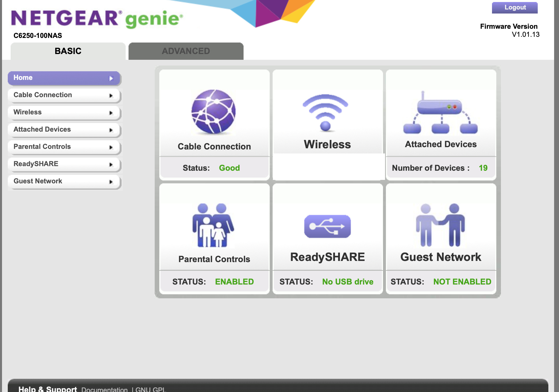Click the Parental Controls tile title
The width and height of the screenshot is (559, 392).
point(214,259)
